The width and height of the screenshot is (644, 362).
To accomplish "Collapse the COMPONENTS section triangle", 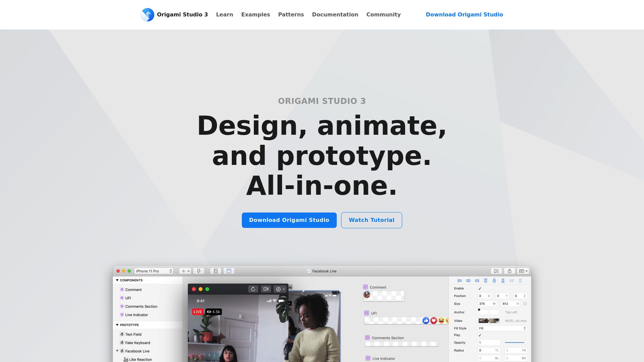I will click(117, 280).
